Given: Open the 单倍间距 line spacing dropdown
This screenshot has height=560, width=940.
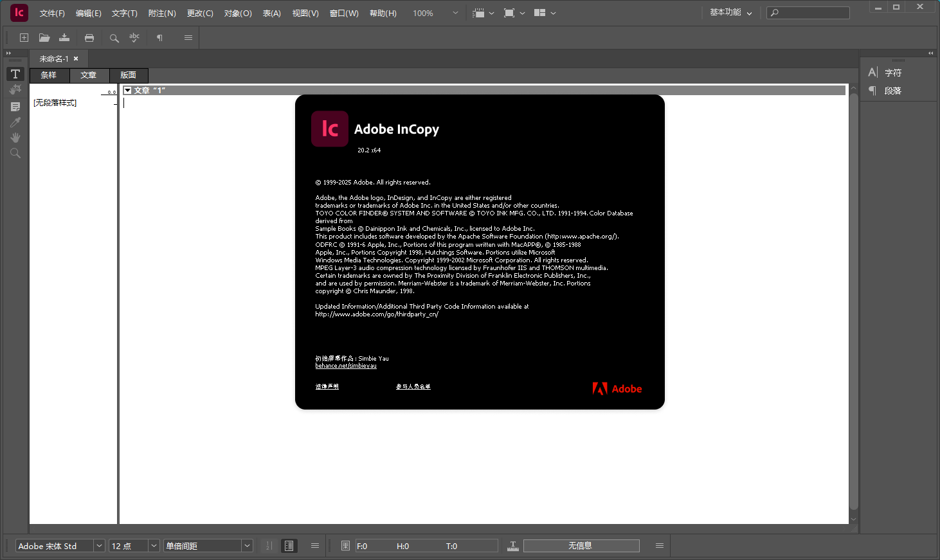Looking at the screenshot, I should [247, 545].
